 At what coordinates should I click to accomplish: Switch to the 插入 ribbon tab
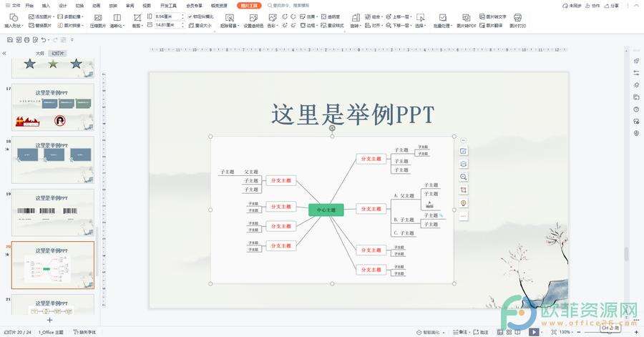[46, 6]
